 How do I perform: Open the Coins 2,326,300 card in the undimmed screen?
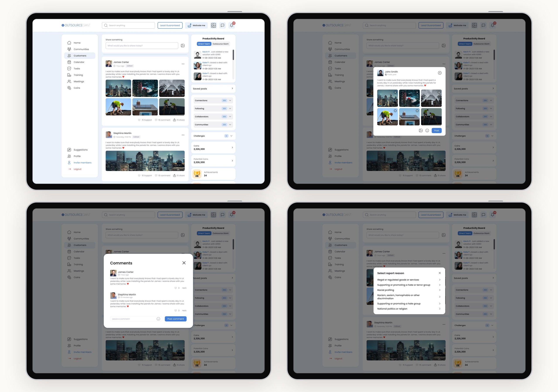(213, 147)
